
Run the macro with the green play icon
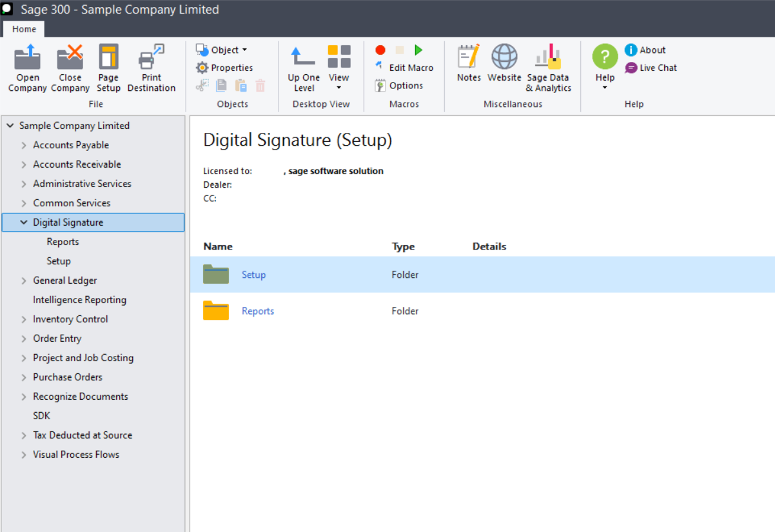point(418,50)
